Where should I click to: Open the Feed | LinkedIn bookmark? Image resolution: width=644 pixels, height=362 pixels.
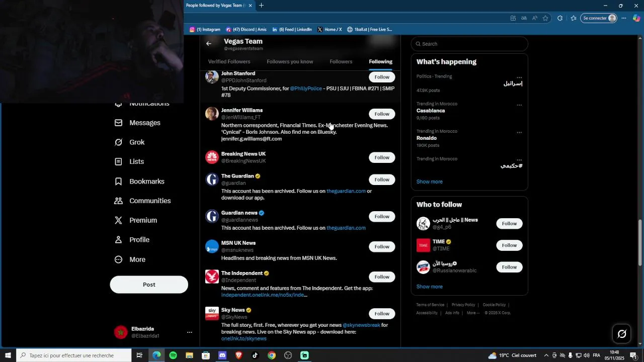292,30
